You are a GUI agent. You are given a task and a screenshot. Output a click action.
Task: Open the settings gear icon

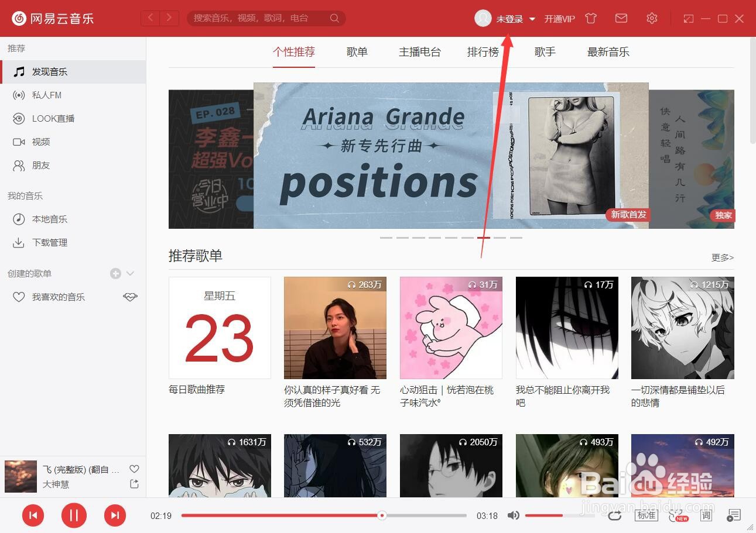(x=652, y=18)
